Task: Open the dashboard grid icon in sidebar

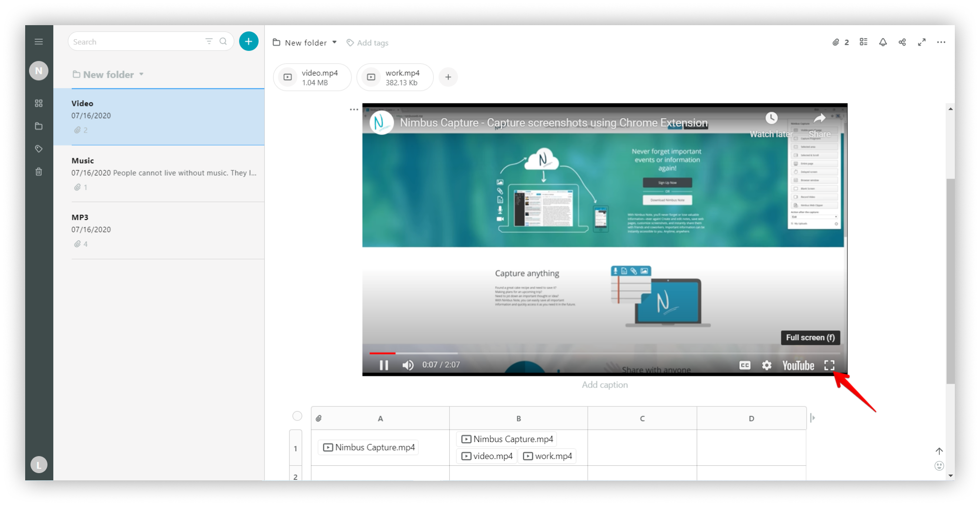Action: pyautogui.click(x=39, y=103)
